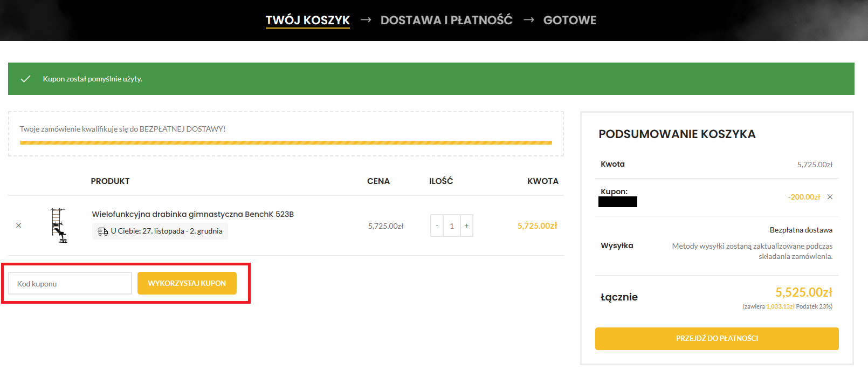Click the arrow after TWÓJ KOSZYK
This screenshot has width=868, height=376.
pyautogui.click(x=366, y=20)
